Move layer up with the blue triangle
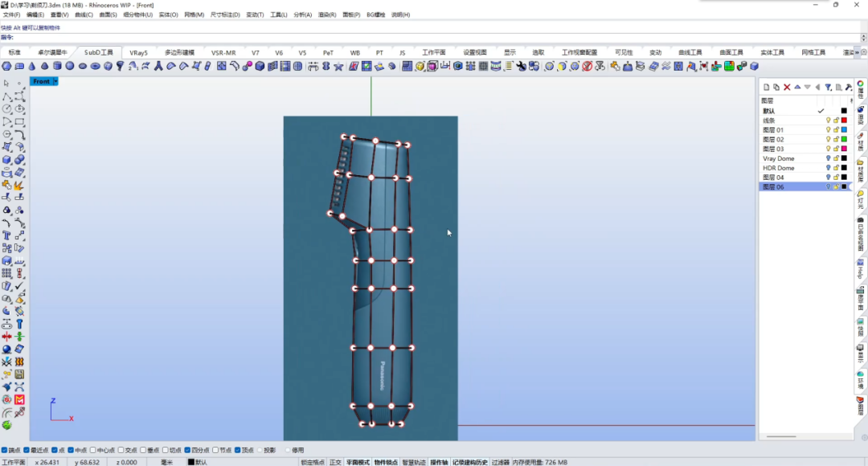Viewport: 868px width, 466px height. point(798,87)
